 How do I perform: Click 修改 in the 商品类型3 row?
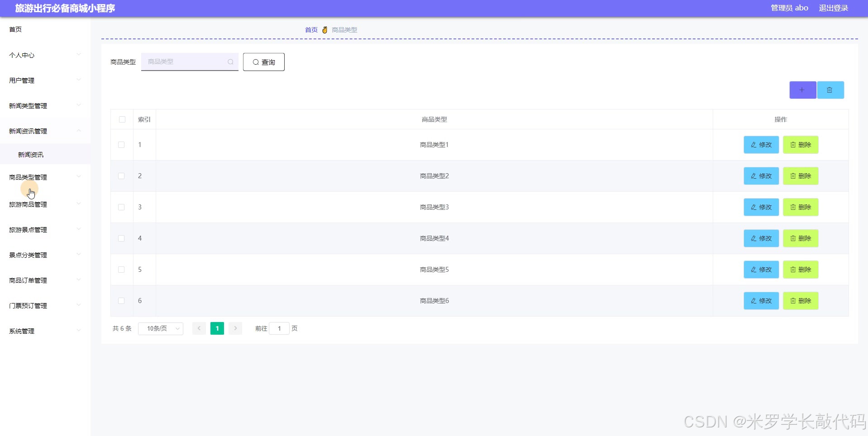tap(761, 207)
